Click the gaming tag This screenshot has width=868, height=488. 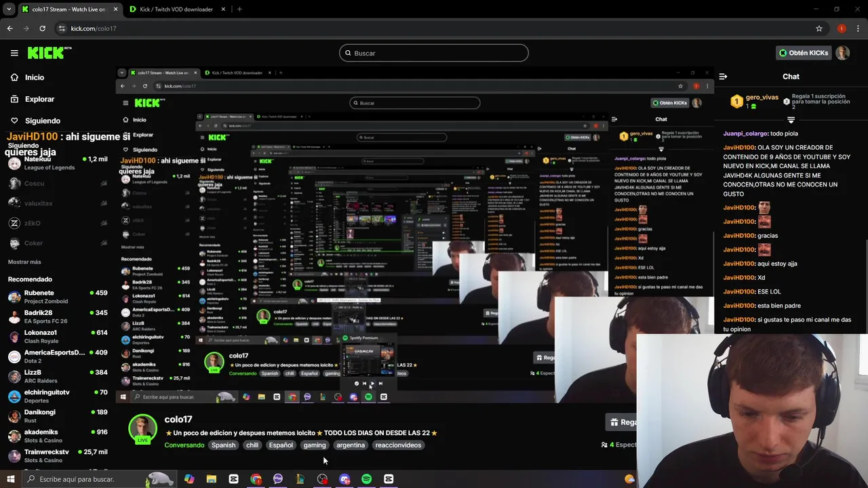click(x=315, y=445)
